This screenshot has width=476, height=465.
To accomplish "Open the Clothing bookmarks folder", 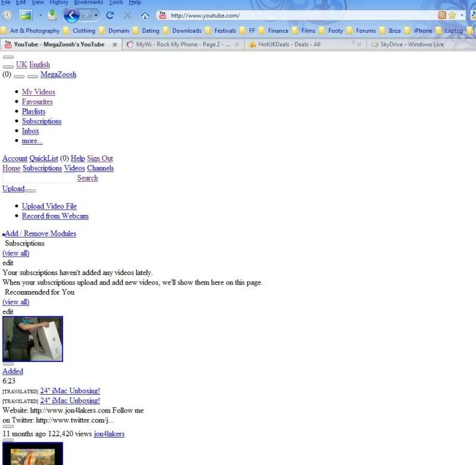I will coord(80,30).
